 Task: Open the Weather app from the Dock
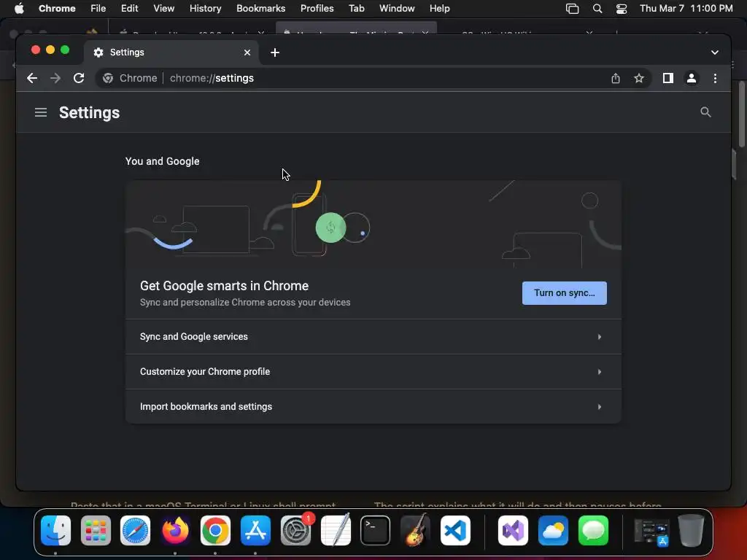click(553, 531)
